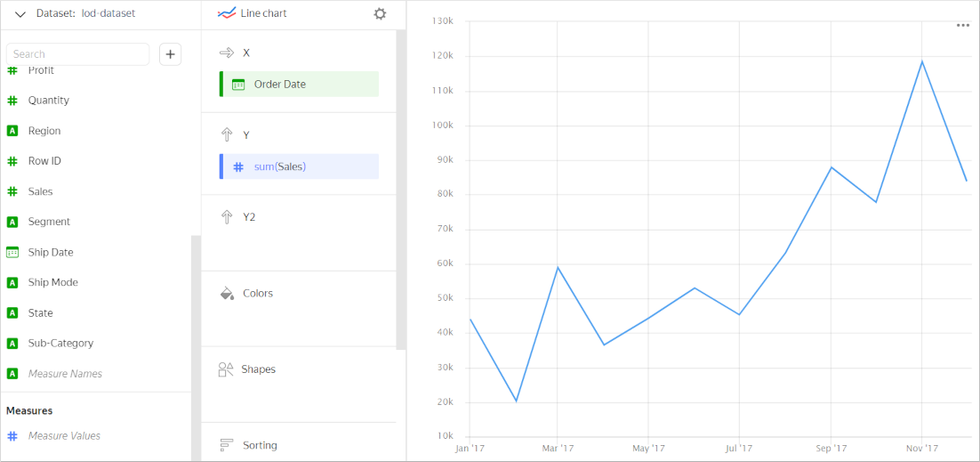Click the dataset field list scrollbar

tap(196, 347)
